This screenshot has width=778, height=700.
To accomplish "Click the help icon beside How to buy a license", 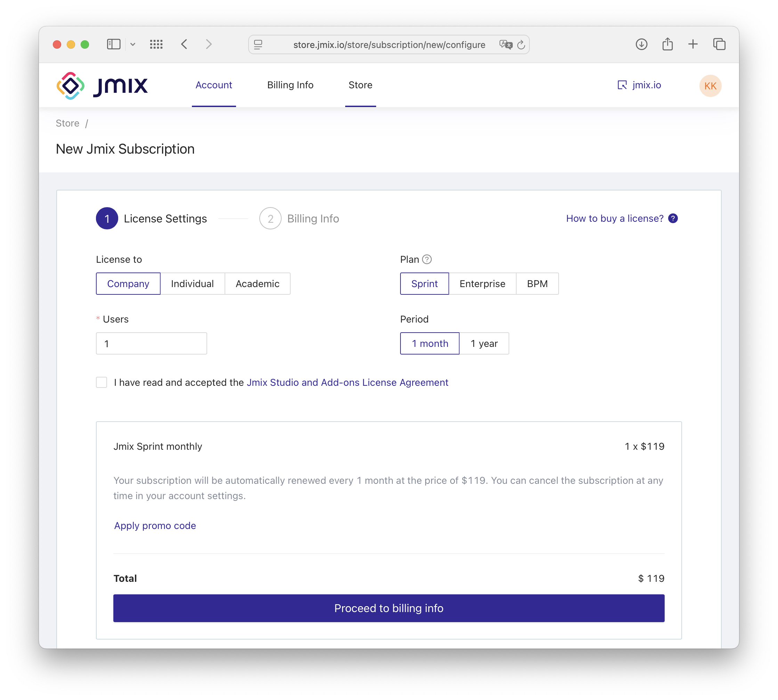I will 673,218.
